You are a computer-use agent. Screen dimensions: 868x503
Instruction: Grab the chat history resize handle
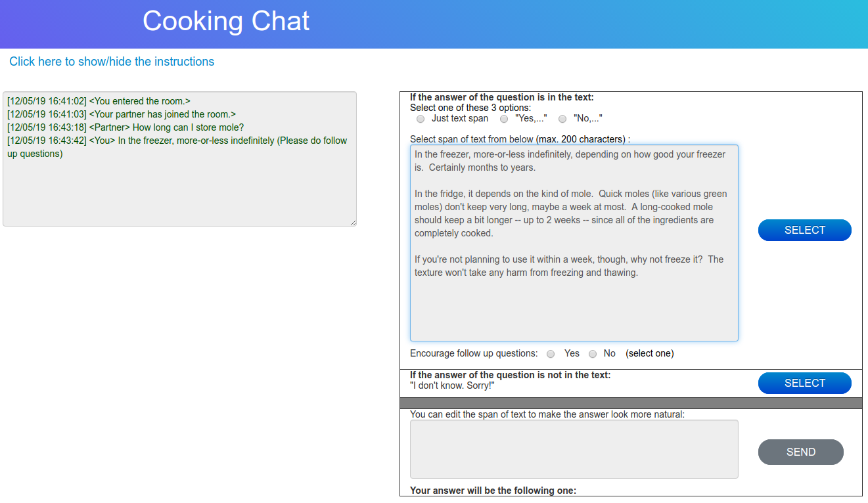pyautogui.click(x=353, y=223)
